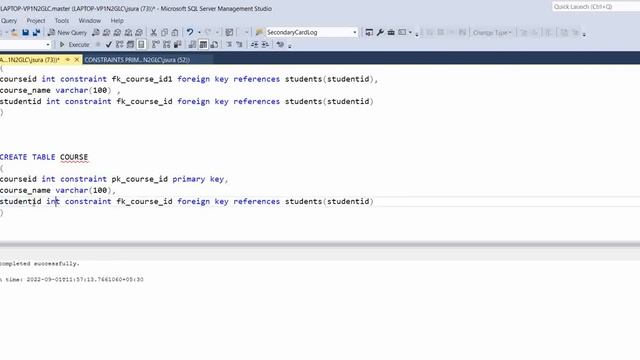This screenshot has height=360, width=640.
Task: Click the Open File folder icon
Action: [x=14, y=33]
